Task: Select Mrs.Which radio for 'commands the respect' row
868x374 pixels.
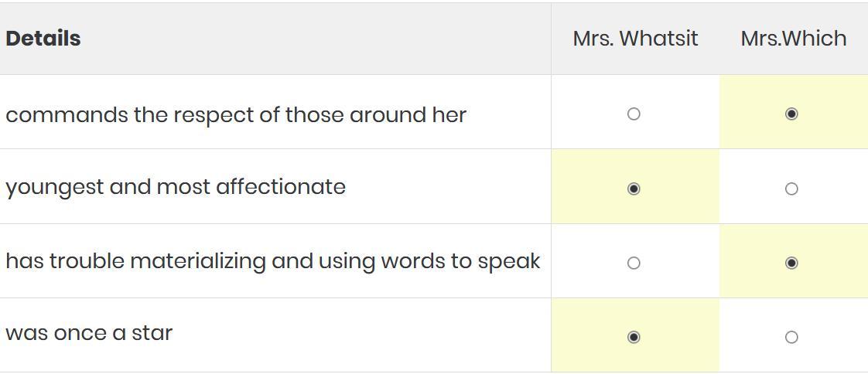Action: click(791, 114)
